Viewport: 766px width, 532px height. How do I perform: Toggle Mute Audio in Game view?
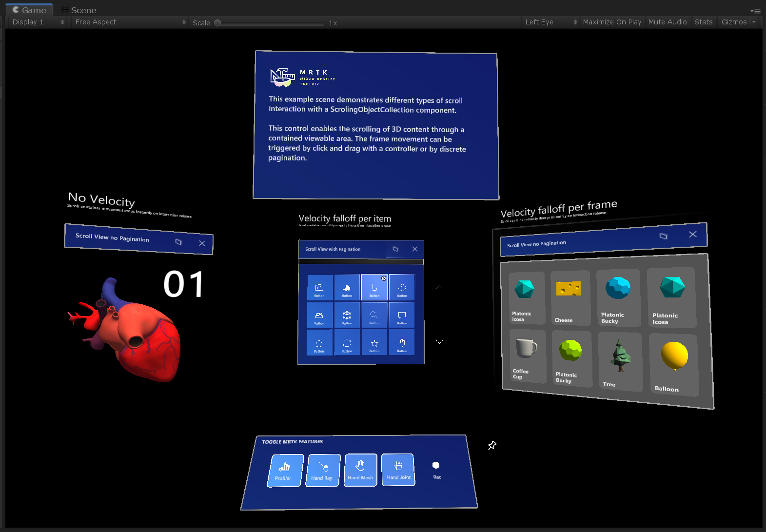pyautogui.click(x=668, y=22)
